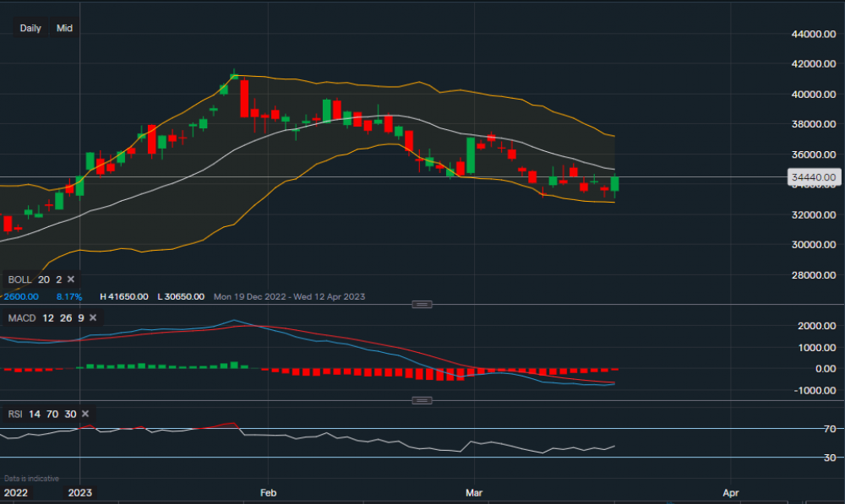Click the tallest green candle at the peak
The height and width of the screenshot is (504, 845).
[x=234, y=76]
